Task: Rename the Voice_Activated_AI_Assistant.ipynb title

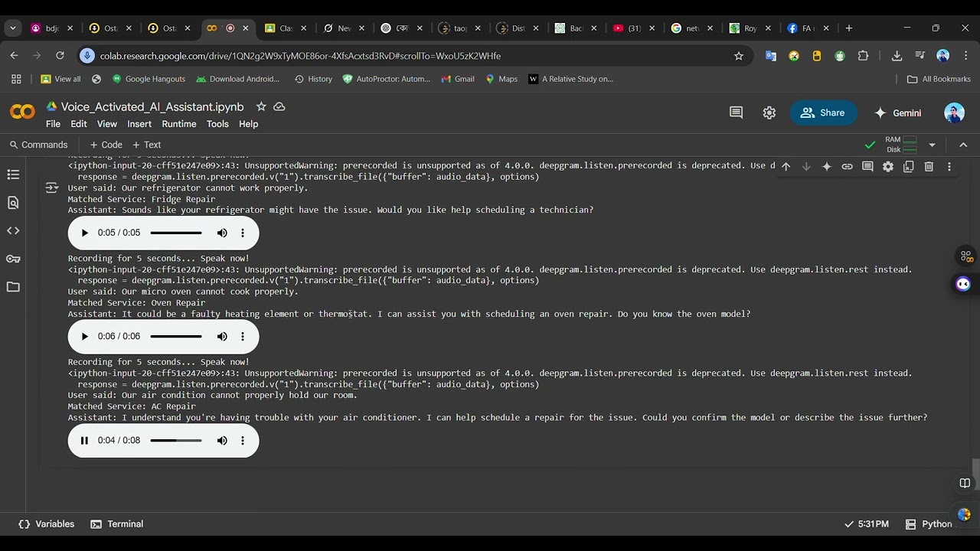Action: click(x=152, y=107)
